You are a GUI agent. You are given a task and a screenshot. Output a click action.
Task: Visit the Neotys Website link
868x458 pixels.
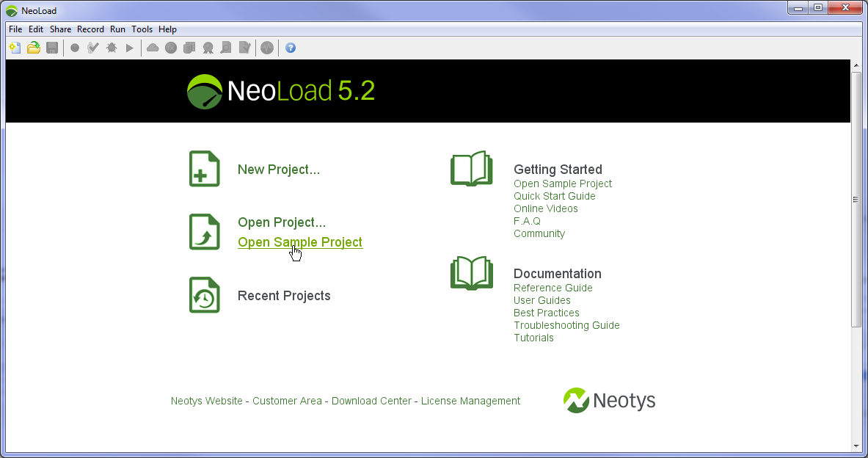pyautogui.click(x=206, y=401)
